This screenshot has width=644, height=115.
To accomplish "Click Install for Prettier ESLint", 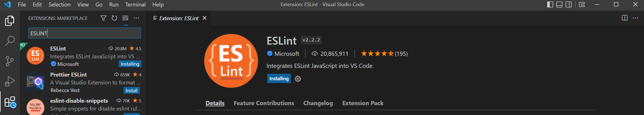I will 131,90.
